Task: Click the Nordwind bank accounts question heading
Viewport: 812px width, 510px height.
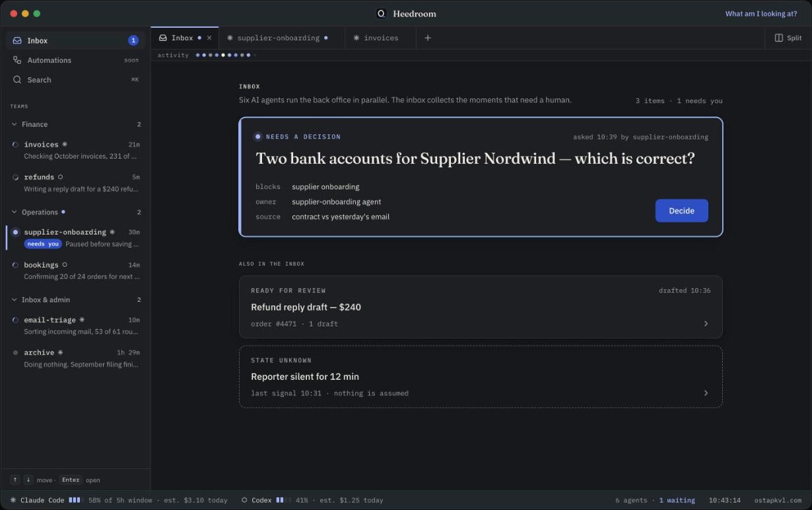Action: [x=475, y=159]
